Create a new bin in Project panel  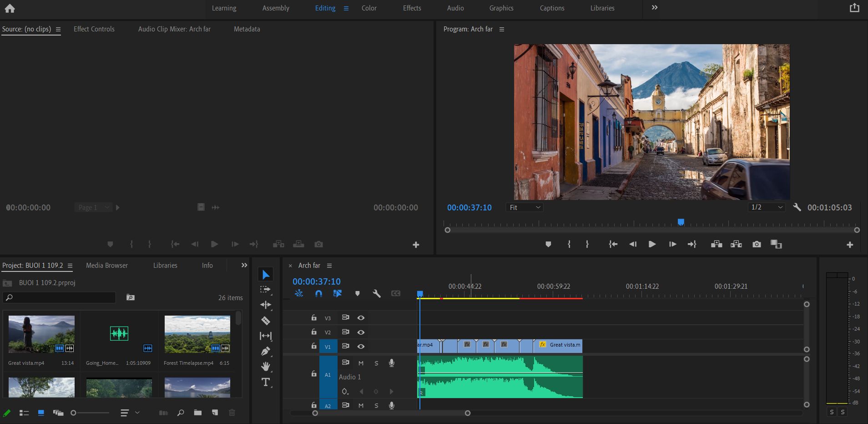[x=197, y=413]
